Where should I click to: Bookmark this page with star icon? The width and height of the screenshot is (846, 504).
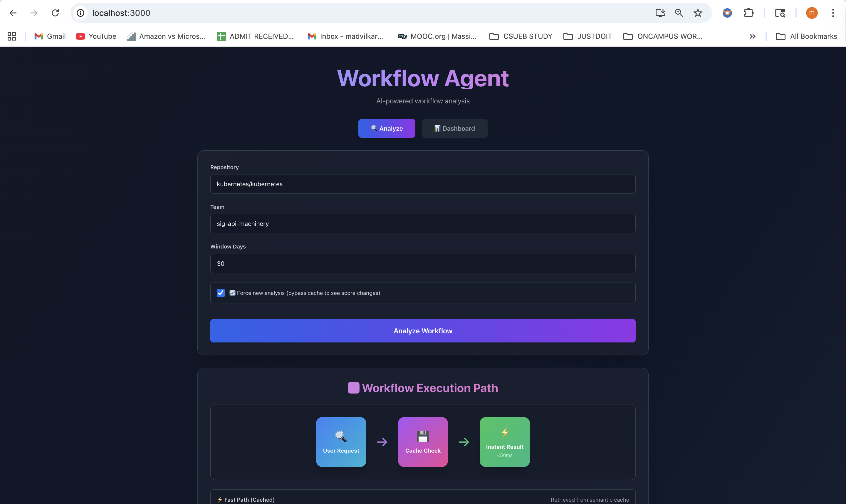pos(698,13)
